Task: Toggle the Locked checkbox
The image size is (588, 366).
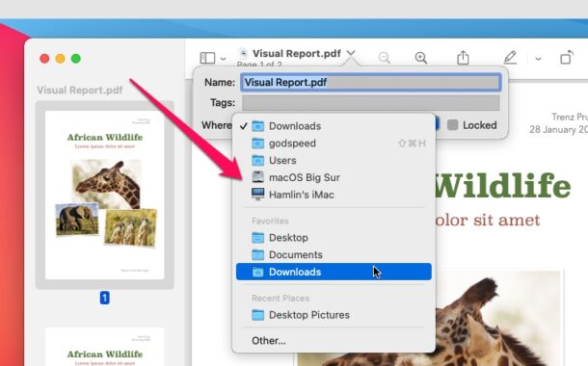Action: click(453, 125)
